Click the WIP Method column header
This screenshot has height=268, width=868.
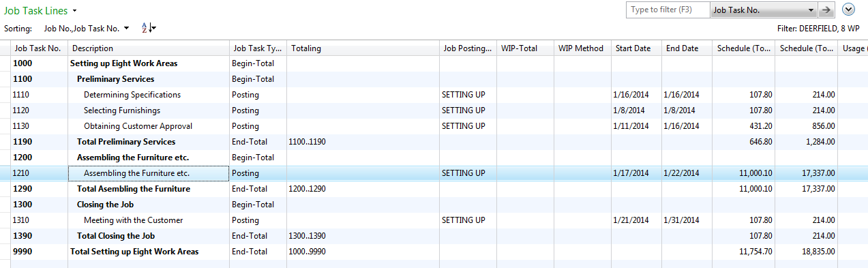pos(582,48)
